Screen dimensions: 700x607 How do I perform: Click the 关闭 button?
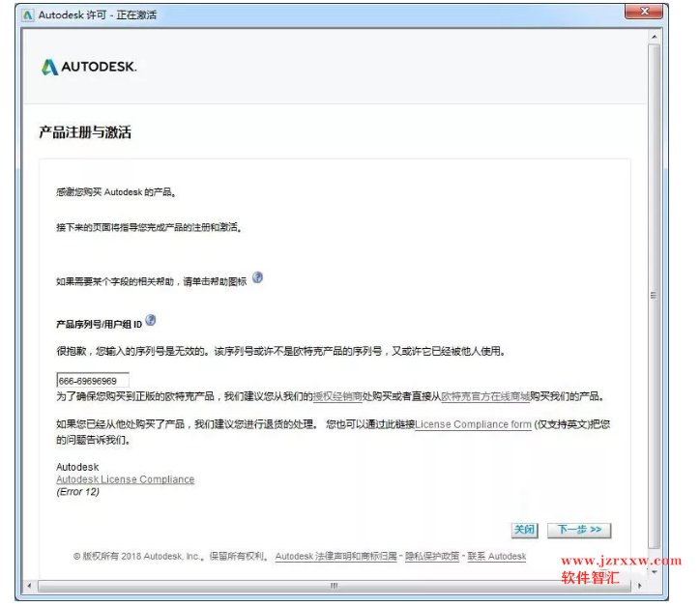click(525, 531)
